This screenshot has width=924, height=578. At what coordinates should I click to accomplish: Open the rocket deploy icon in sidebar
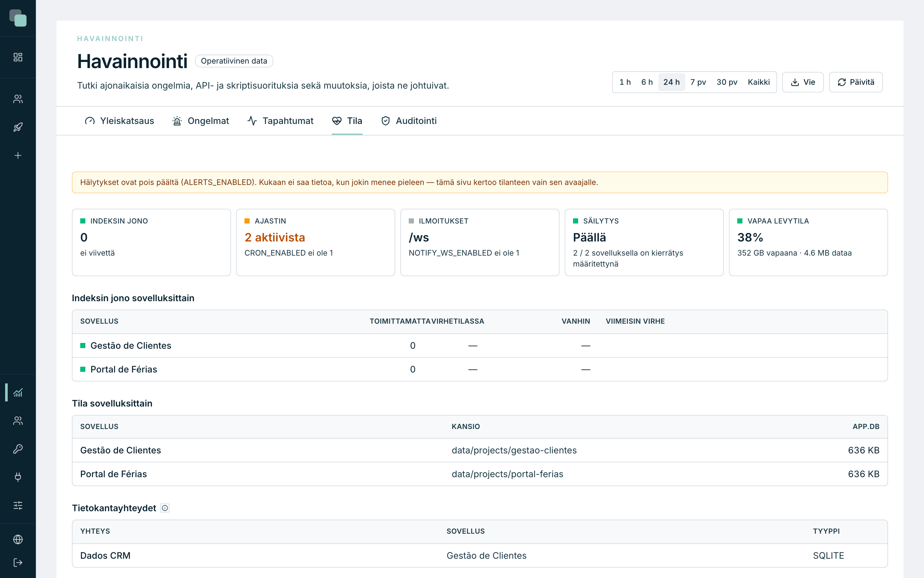click(x=18, y=127)
